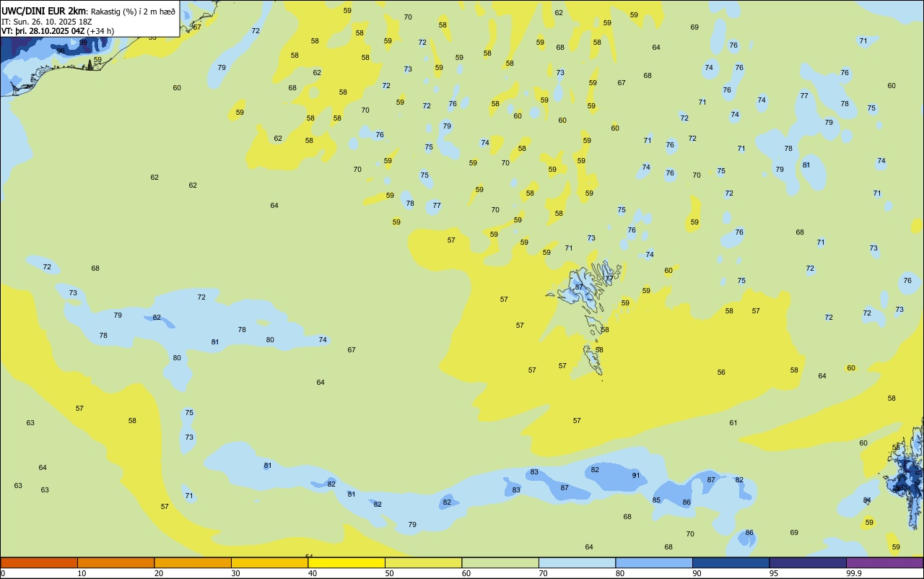
Task: Select the 30–40 gold legend swatch
Action: [x=269, y=562]
